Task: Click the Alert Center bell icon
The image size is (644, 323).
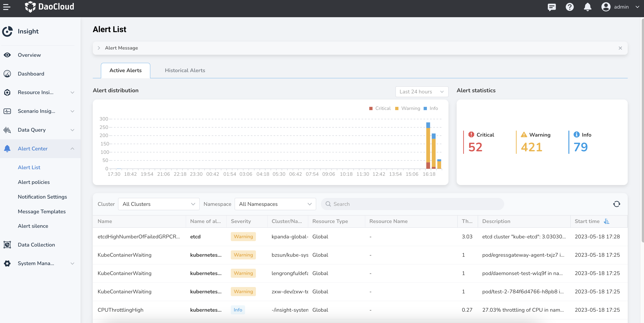Action: (x=7, y=149)
